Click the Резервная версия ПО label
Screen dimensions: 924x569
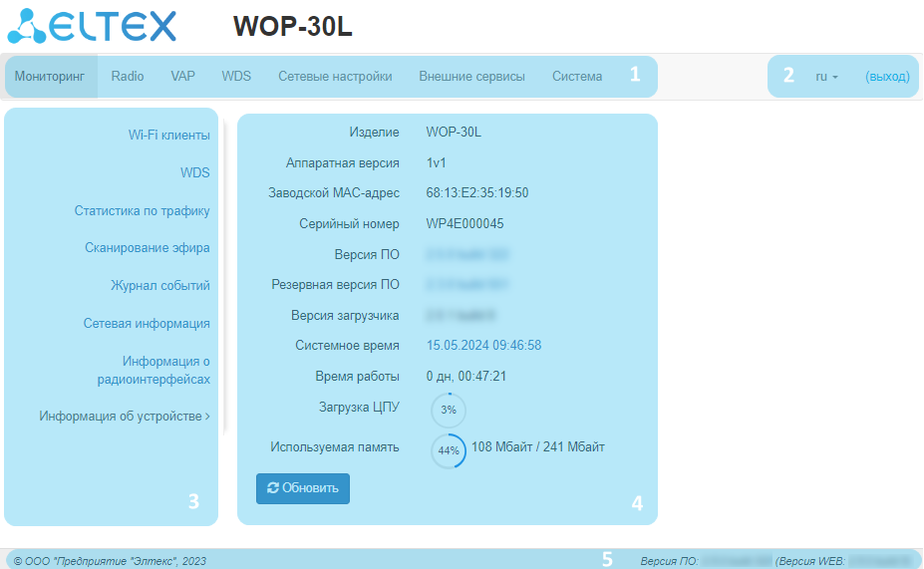point(335,285)
